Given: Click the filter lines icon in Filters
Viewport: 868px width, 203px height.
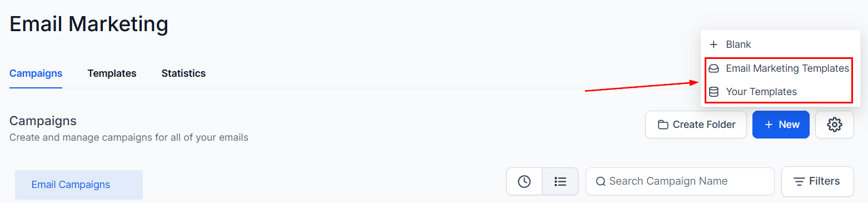Looking at the screenshot, I should (x=799, y=181).
